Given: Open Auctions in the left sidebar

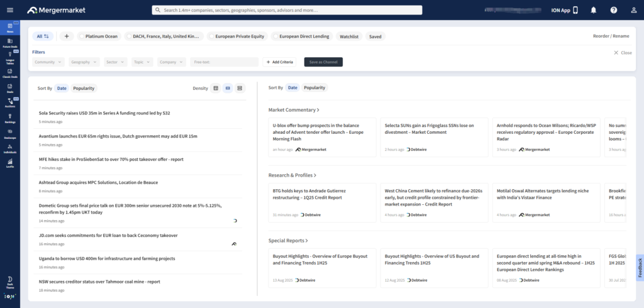Looking at the screenshot, I should [x=9, y=103].
